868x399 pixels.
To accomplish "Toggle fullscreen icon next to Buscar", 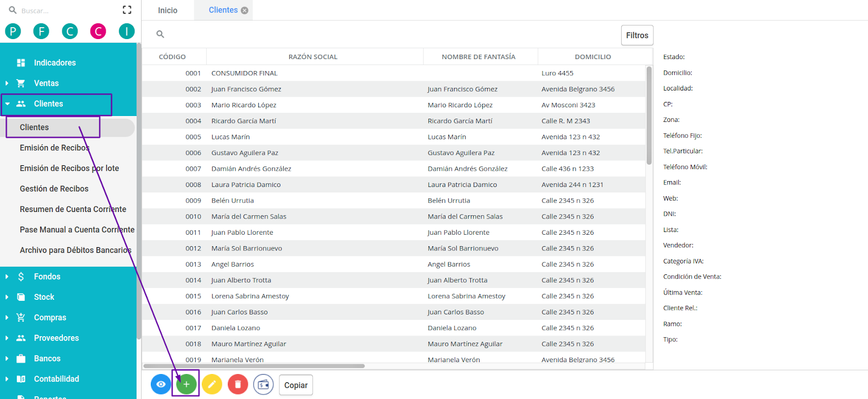I will pos(127,10).
